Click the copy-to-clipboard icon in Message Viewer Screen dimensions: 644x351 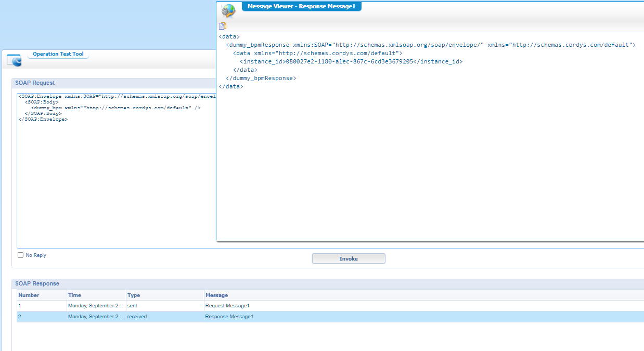223,25
